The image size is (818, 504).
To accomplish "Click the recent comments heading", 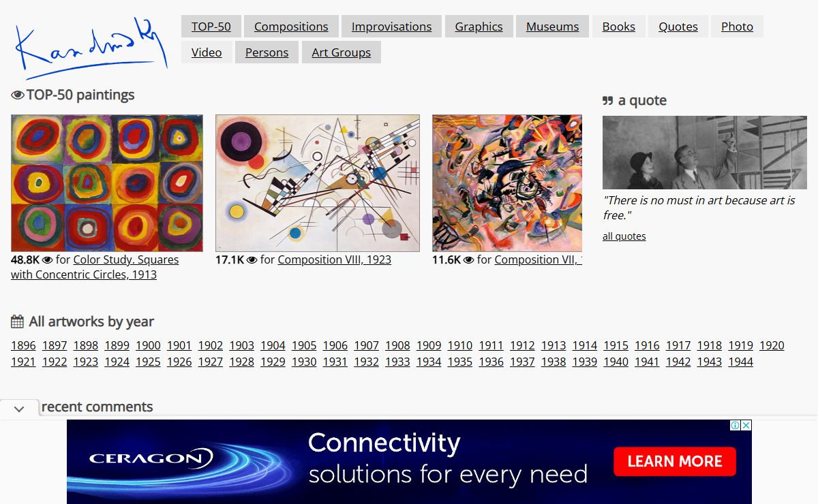I will [x=97, y=407].
